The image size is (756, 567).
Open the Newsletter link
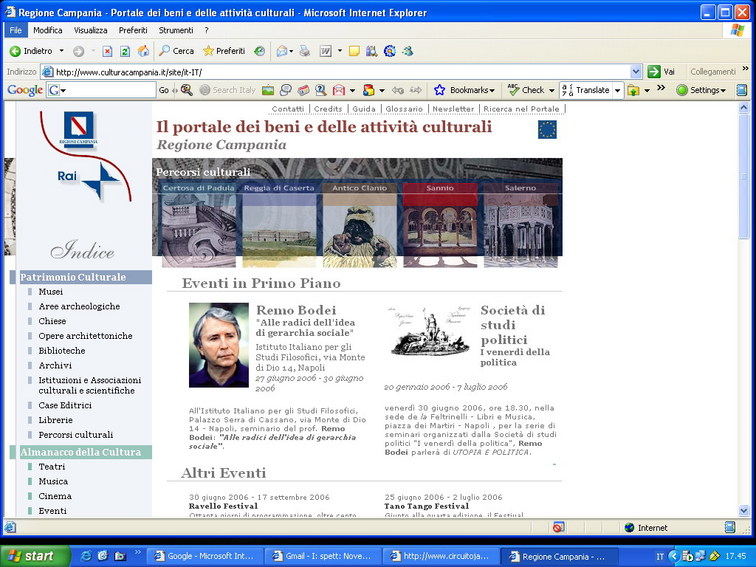pyautogui.click(x=453, y=109)
